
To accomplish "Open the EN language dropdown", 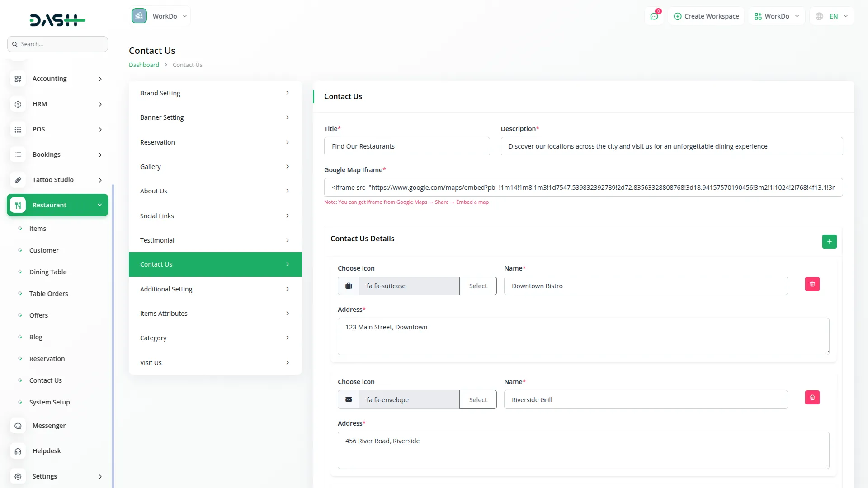I will pos(831,16).
